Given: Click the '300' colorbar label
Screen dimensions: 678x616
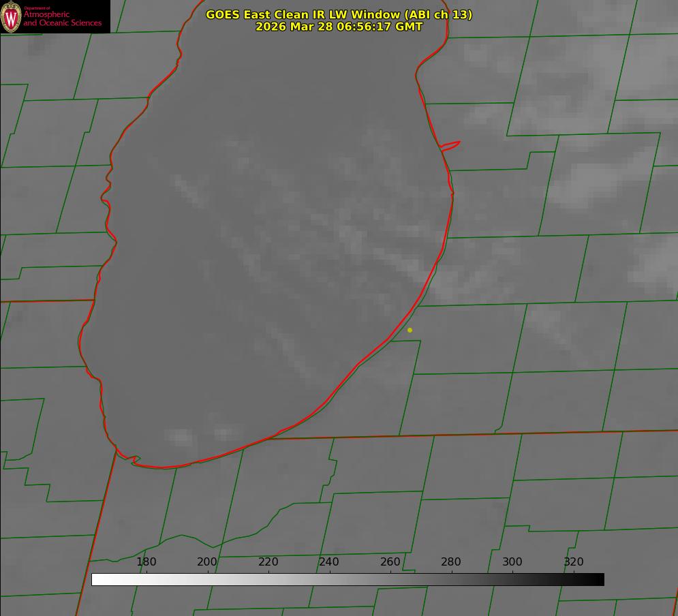Looking at the screenshot, I should click(512, 561).
